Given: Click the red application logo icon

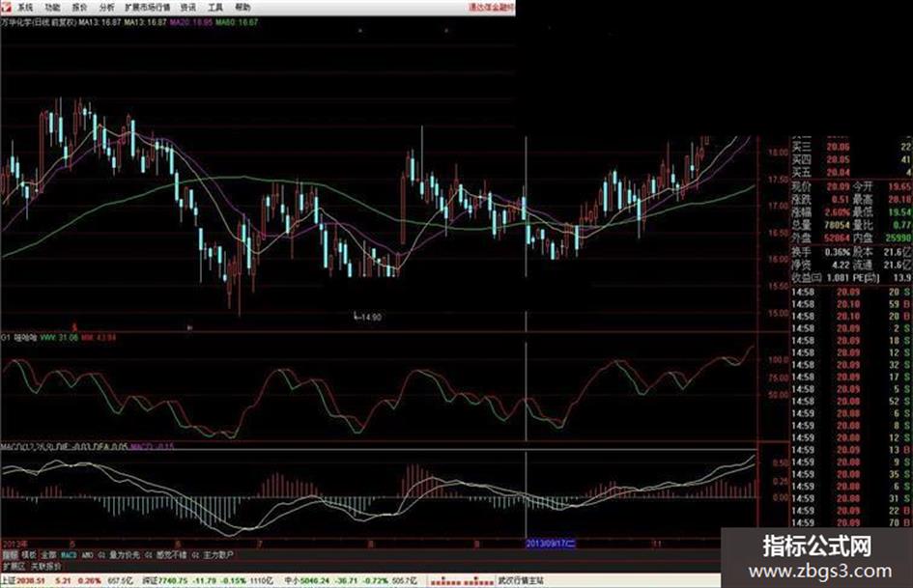Looking at the screenshot, I should [x=6, y=7].
